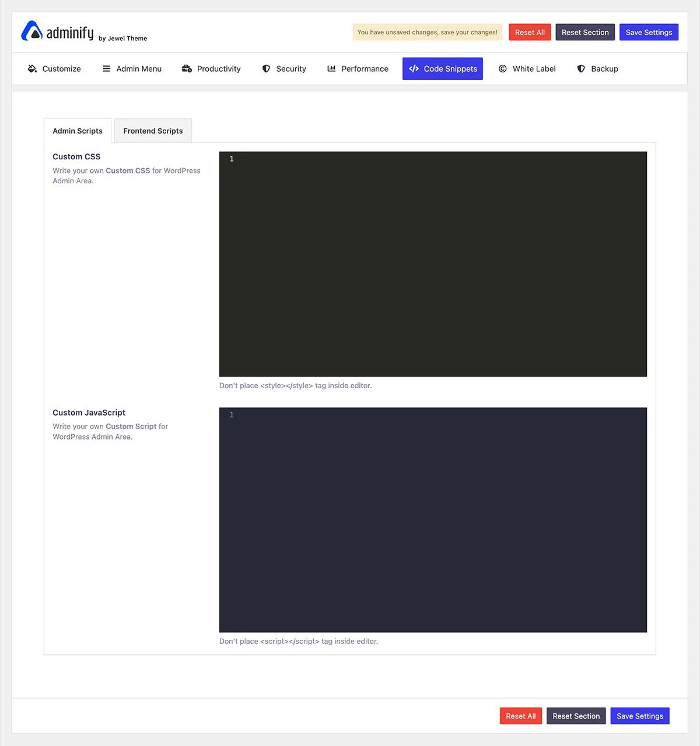Viewport: 700px width, 746px height.
Task: Click the White Label copyright icon
Action: coord(503,69)
